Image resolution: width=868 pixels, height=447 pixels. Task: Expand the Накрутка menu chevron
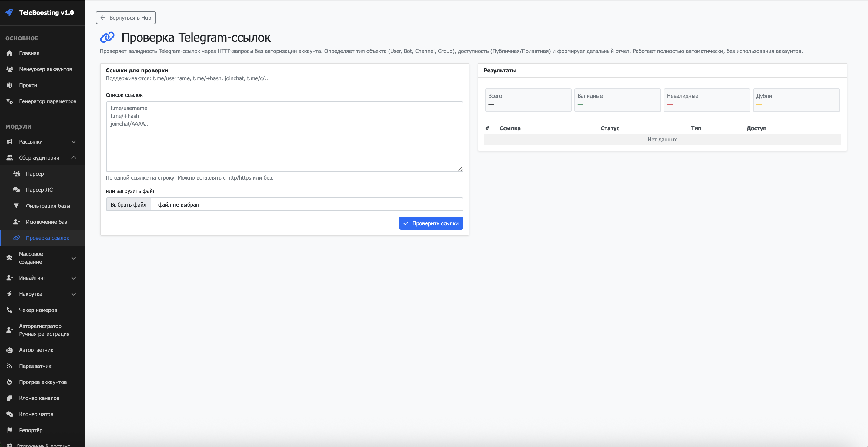[73, 294]
